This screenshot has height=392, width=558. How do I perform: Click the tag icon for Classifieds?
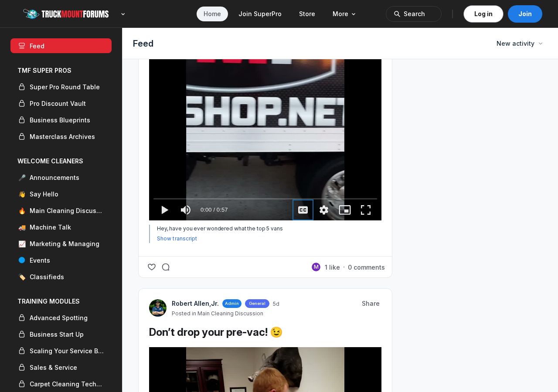click(x=22, y=277)
